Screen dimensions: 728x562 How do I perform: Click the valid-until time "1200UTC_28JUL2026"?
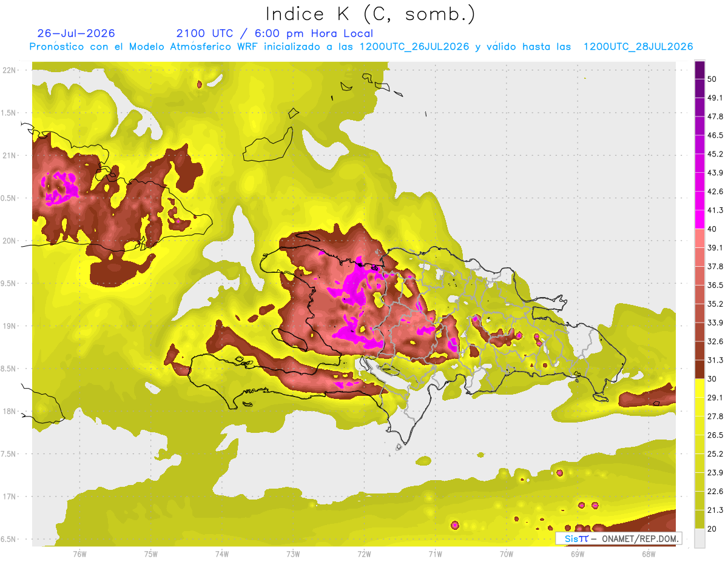pyautogui.click(x=638, y=47)
